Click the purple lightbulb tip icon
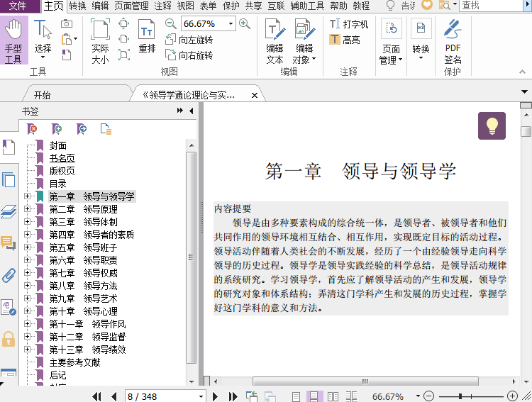 tap(492, 125)
